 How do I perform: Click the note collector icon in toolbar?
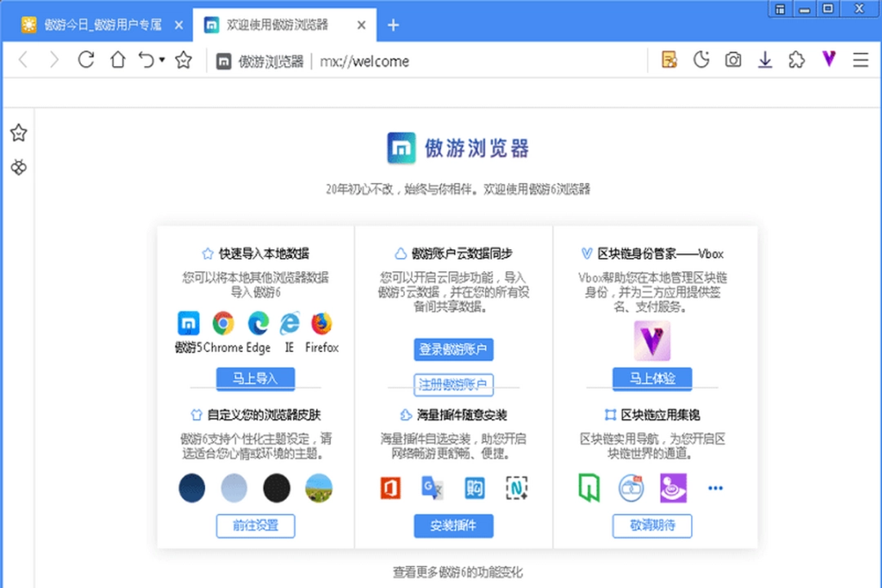pyautogui.click(x=670, y=60)
